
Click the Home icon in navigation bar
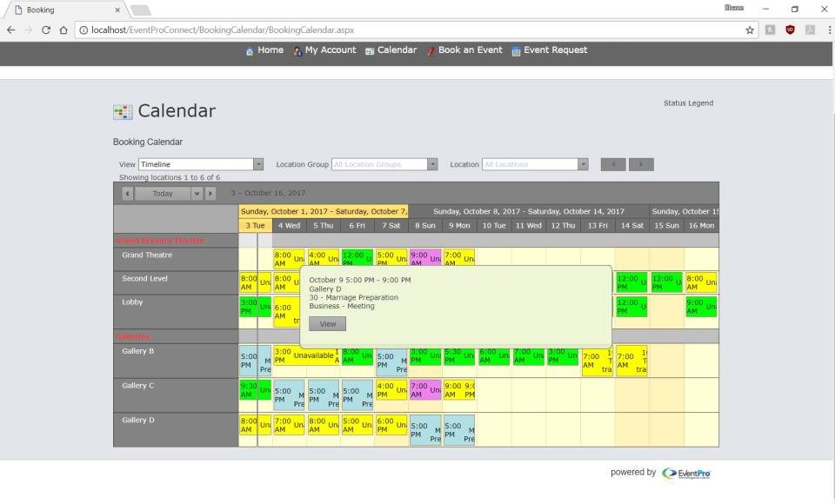pos(250,51)
